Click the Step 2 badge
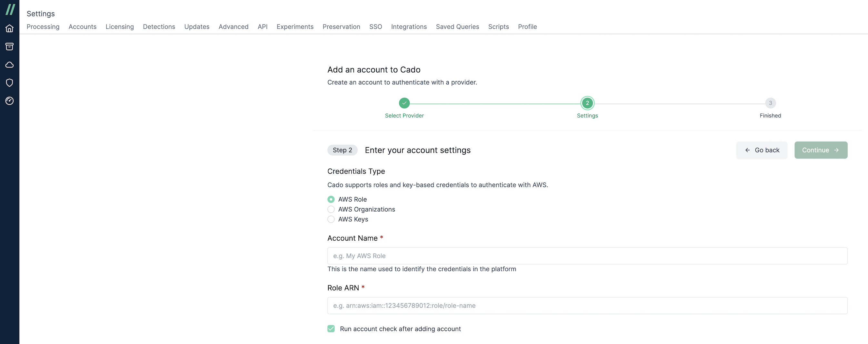Image resolution: width=868 pixels, height=344 pixels. (x=342, y=150)
